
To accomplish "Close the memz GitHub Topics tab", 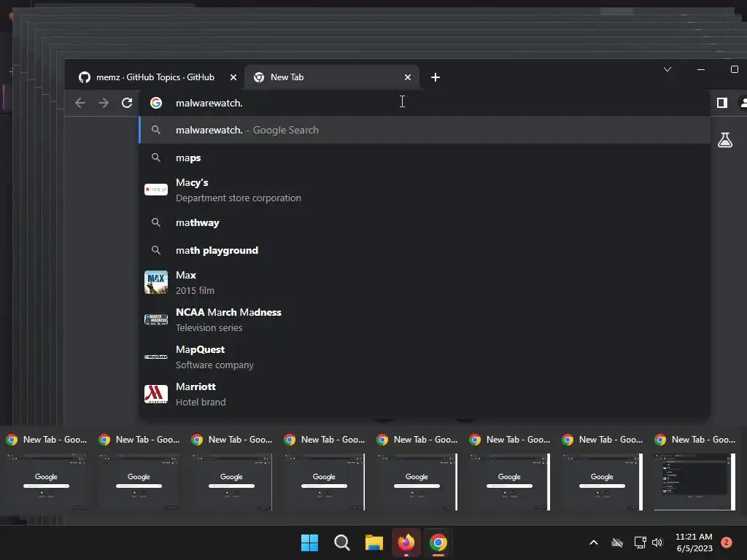I will [233, 77].
